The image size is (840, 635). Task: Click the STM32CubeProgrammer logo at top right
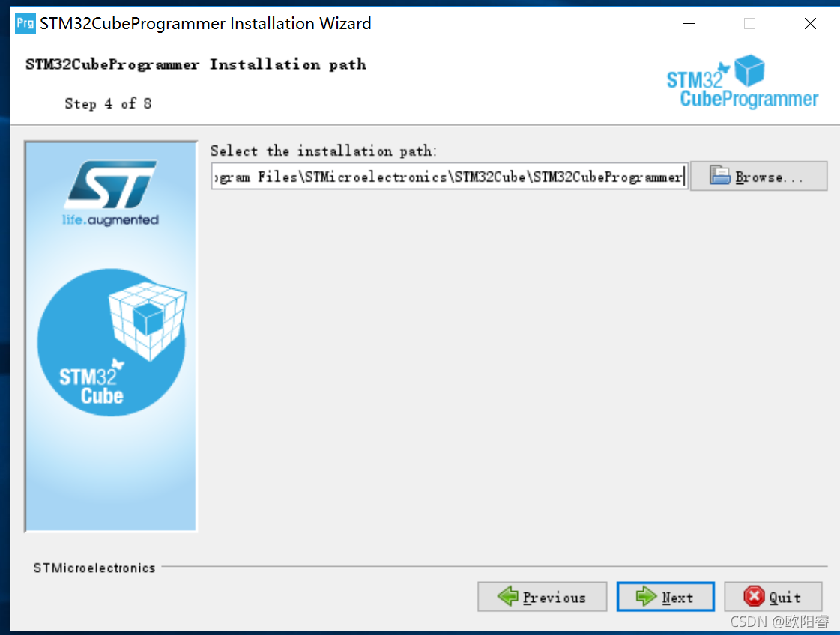(x=743, y=82)
